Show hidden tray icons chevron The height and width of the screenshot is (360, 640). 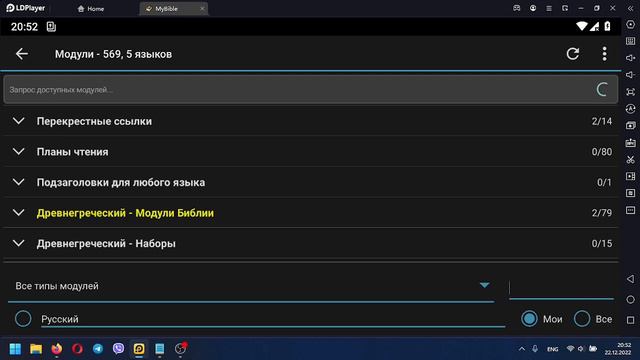pyautogui.click(x=522, y=349)
